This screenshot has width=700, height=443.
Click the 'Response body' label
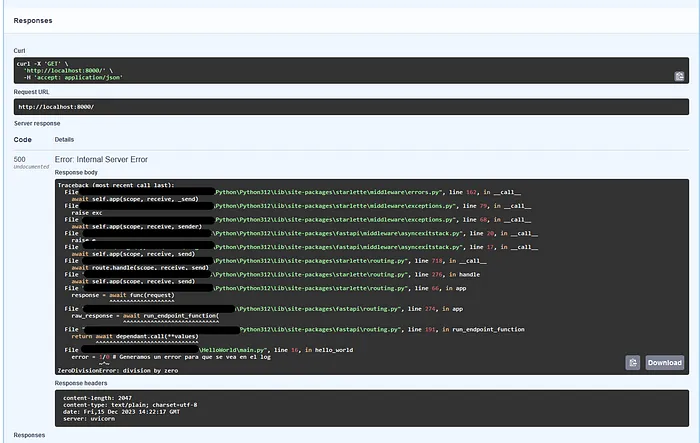(x=76, y=172)
